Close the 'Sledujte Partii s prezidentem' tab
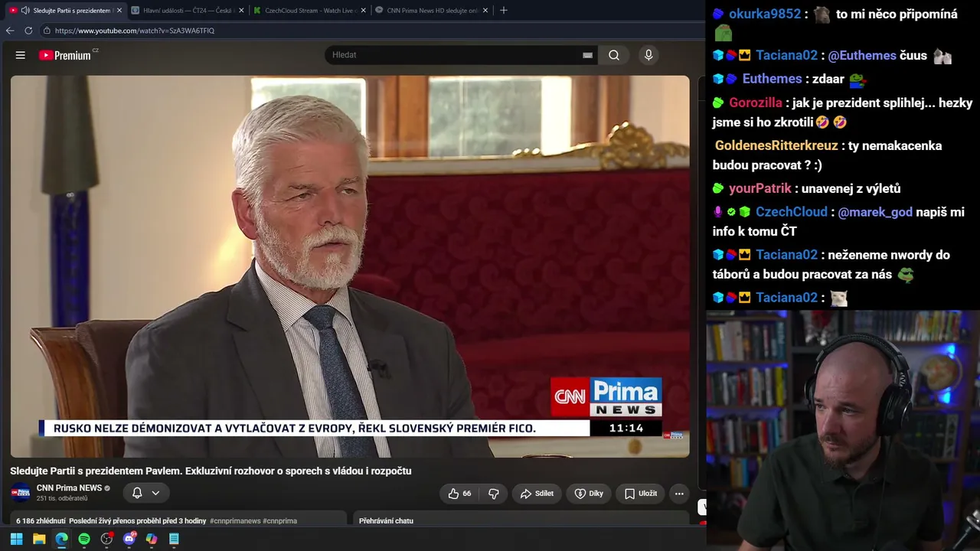The height and width of the screenshot is (551, 980). [x=119, y=11]
